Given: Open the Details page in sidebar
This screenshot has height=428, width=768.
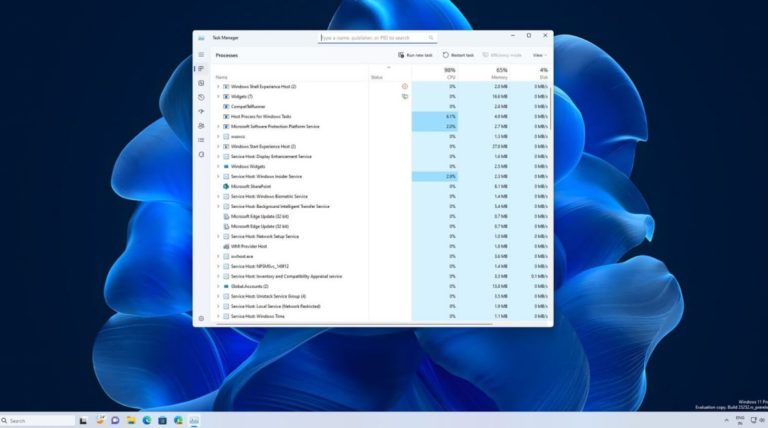Looking at the screenshot, I should click(x=201, y=140).
